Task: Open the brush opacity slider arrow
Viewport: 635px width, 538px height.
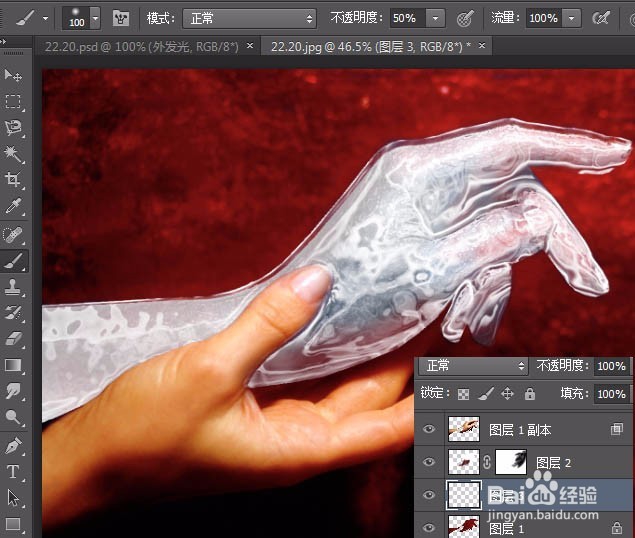Action: [x=435, y=18]
